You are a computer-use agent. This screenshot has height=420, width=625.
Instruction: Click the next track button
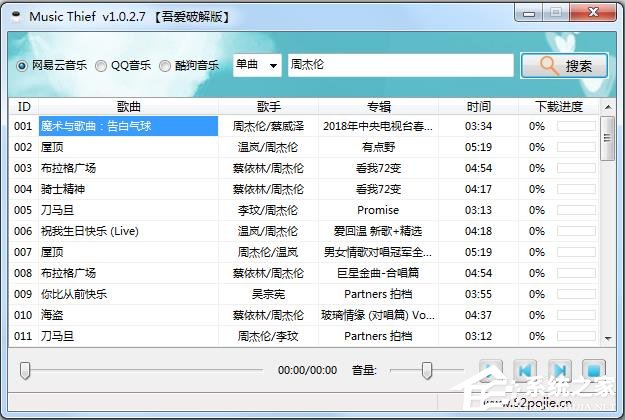click(x=560, y=371)
